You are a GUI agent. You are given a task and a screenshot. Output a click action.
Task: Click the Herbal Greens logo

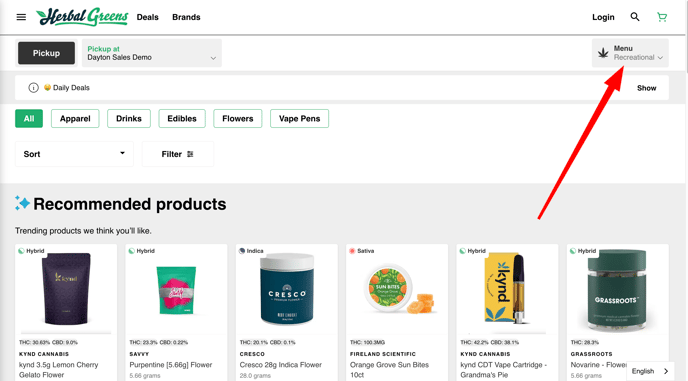pyautogui.click(x=82, y=17)
